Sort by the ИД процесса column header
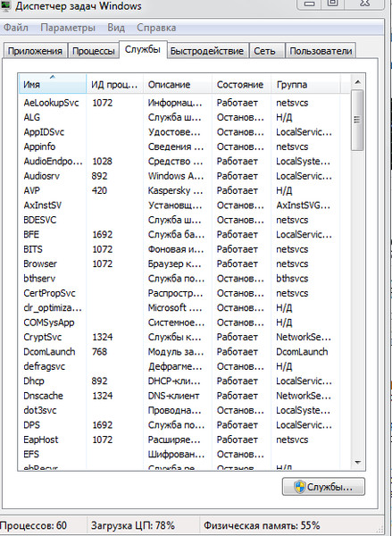 [x=114, y=85]
